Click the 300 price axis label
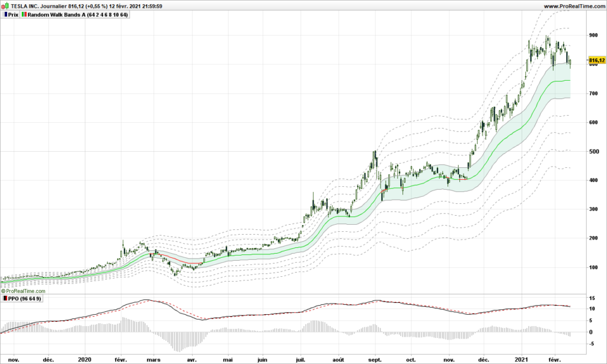This screenshot has width=607, height=364. coord(593,209)
